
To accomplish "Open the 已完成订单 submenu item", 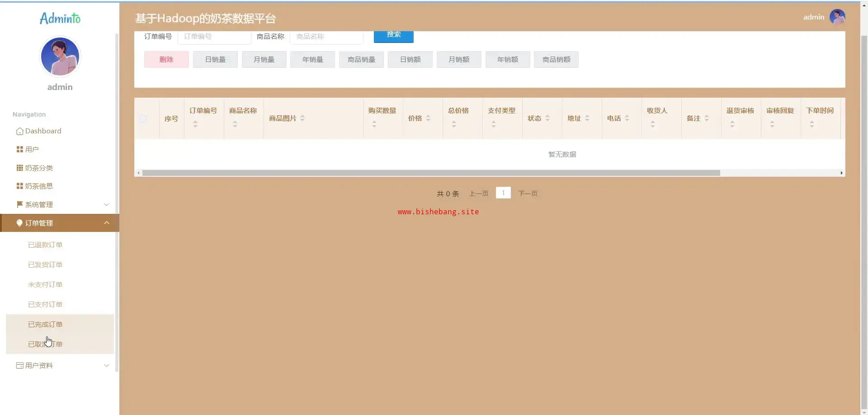I will click(x=45, y=324).
